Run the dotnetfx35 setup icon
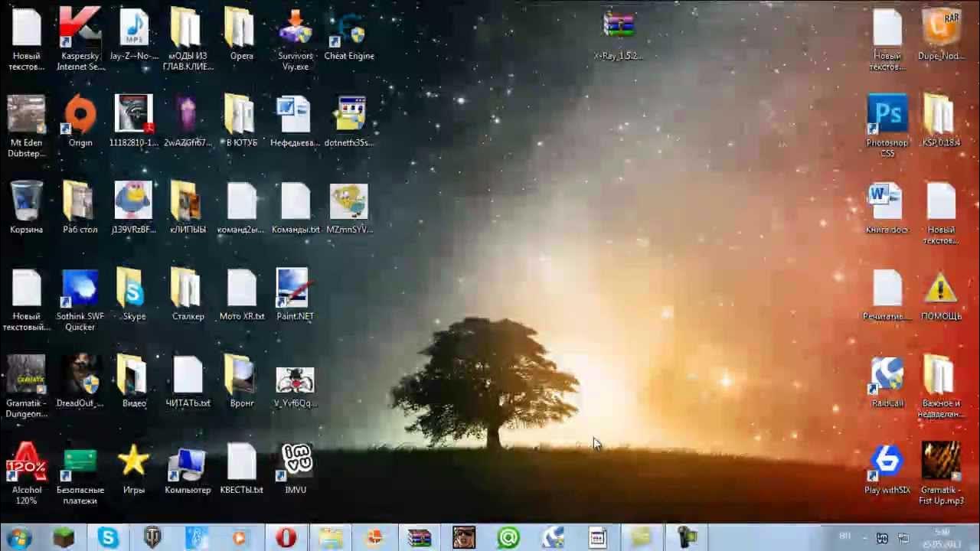Image resolution: width=980 pixels, height=551 pixels. click(x=348, y=114)
